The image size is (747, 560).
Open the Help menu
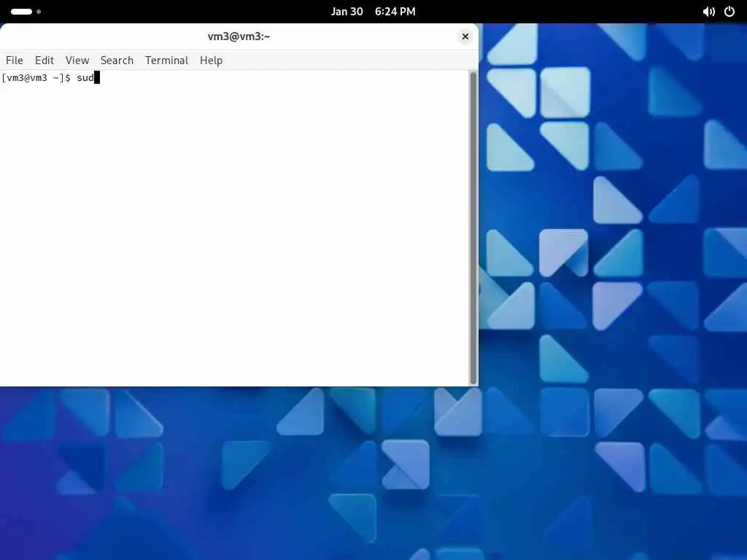tap(211, 61)
